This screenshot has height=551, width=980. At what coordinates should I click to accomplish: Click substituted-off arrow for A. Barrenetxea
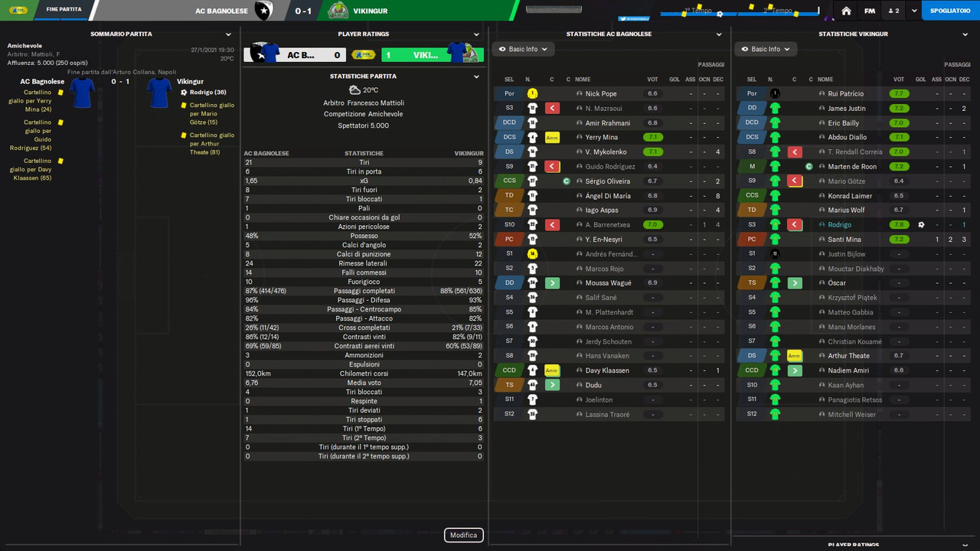tap(552, 225)
